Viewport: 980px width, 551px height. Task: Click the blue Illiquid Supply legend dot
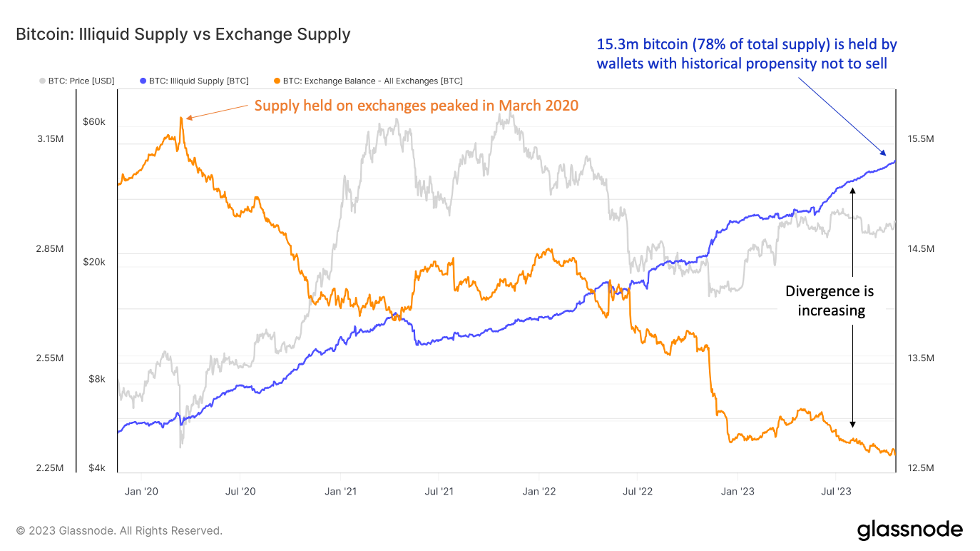click(x=144, y=81)
